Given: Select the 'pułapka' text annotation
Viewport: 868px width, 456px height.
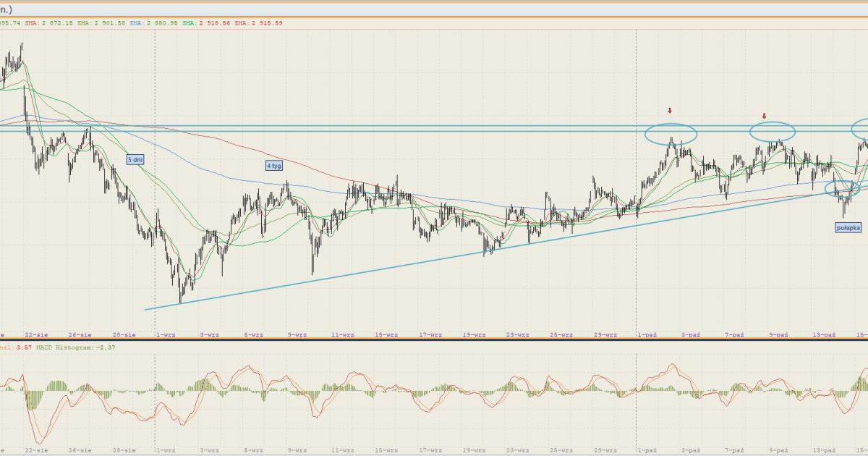Looking at the screenshot, I should click(848, 227).
